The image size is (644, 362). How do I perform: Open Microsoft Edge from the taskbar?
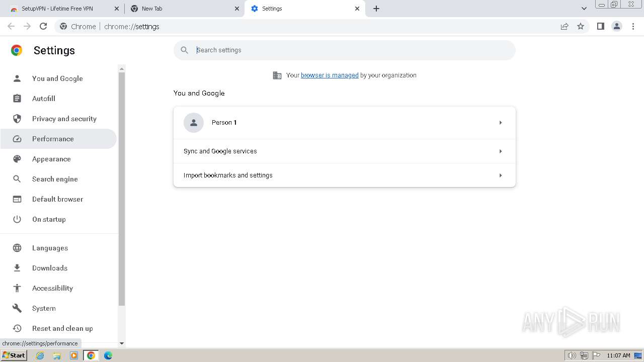[108, 355]
